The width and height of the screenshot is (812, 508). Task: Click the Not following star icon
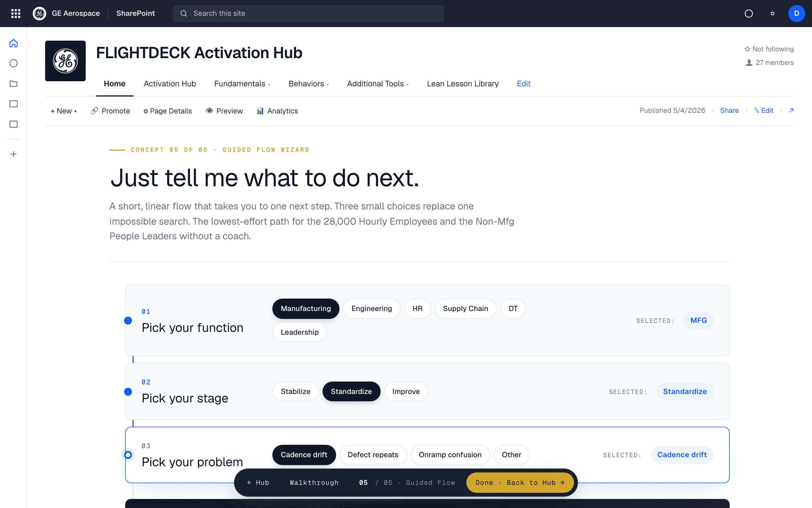(x=747, y=49)
